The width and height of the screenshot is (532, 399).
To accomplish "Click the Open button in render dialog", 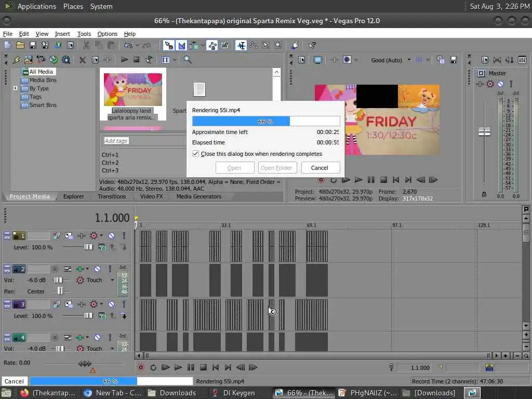I will tap(234, 168).
